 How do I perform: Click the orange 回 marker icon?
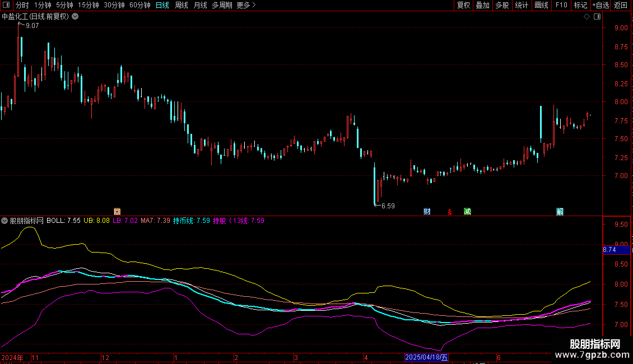point(117,212)
